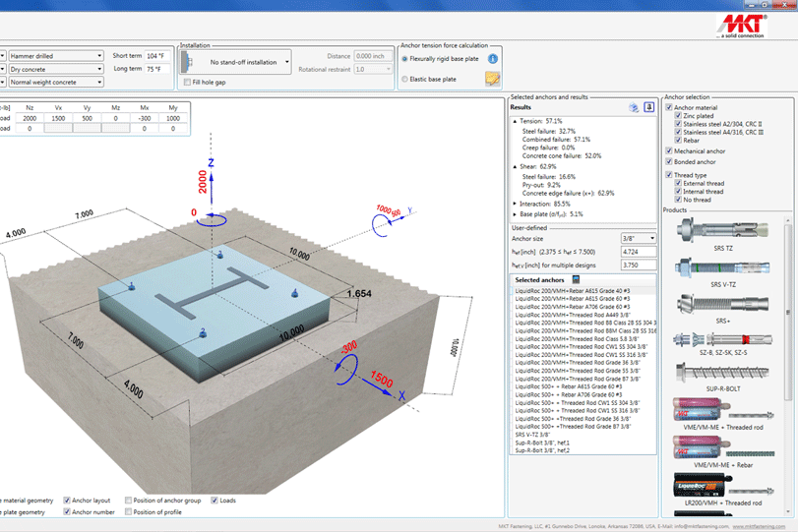Toggle Mechanical anchor checkbox
The image size is (798, 532).
click(x=669, y=151)
